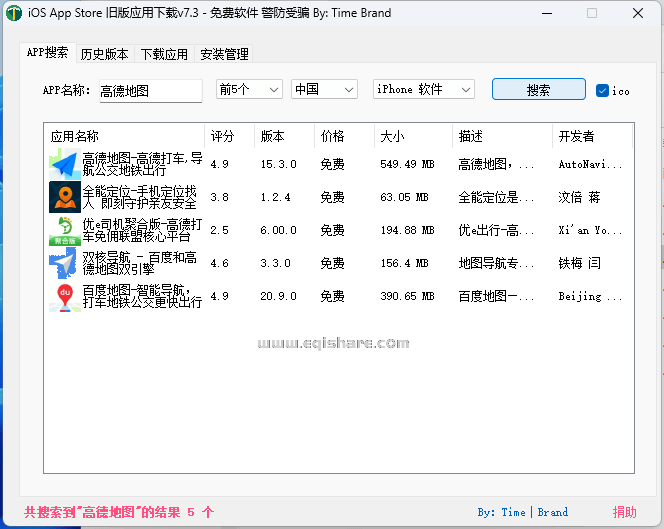Click description cell 百度地图—...

click(x=496, y=296)
